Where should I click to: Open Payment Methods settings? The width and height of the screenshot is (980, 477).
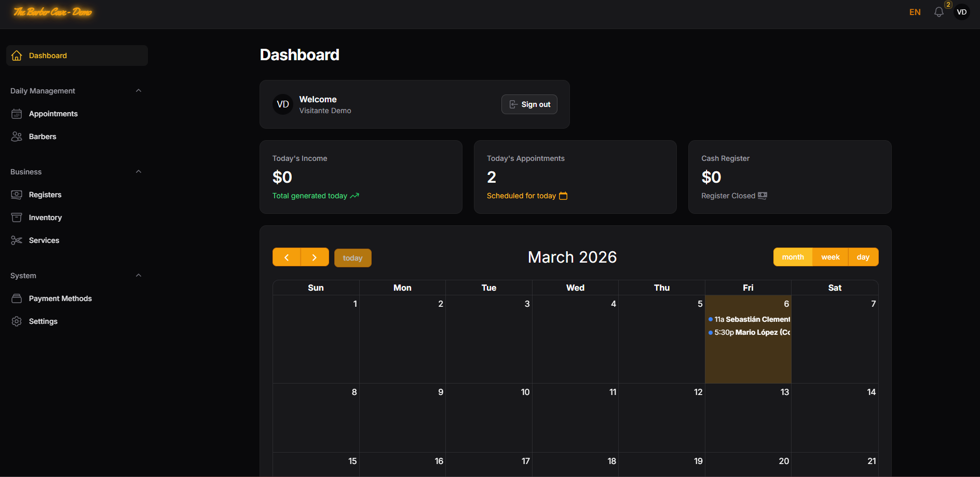point(60,298)
